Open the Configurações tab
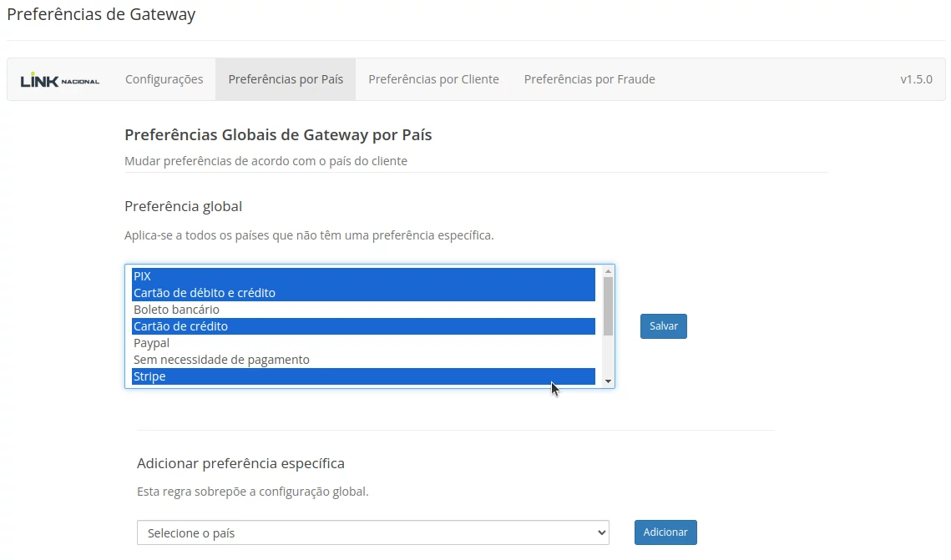The image size is (951, 560). (164, 79)
